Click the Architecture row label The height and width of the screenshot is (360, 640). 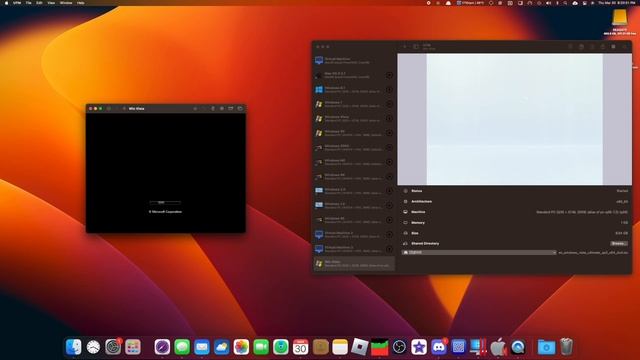pyautogui.click(x=422, y=202)
